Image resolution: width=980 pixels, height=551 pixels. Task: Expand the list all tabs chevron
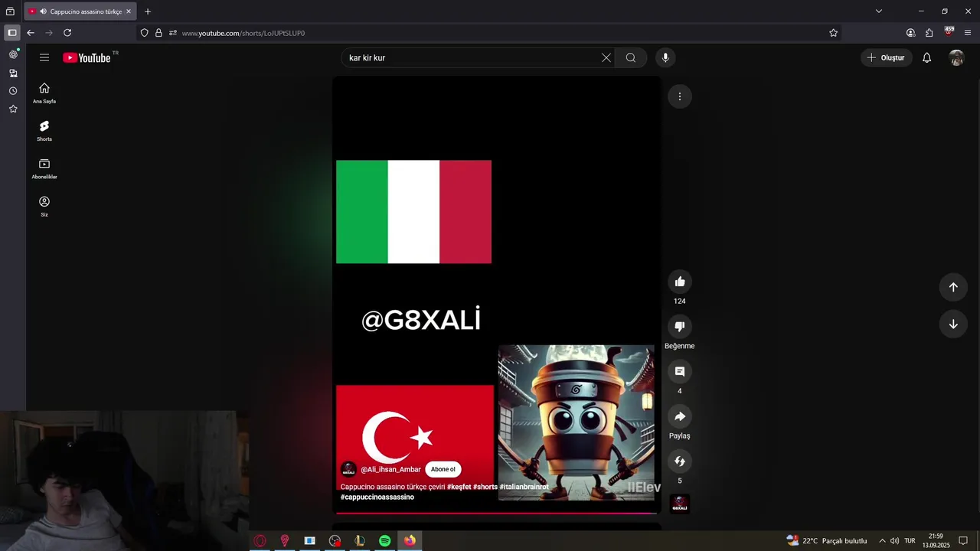click(x=879, y=11)
